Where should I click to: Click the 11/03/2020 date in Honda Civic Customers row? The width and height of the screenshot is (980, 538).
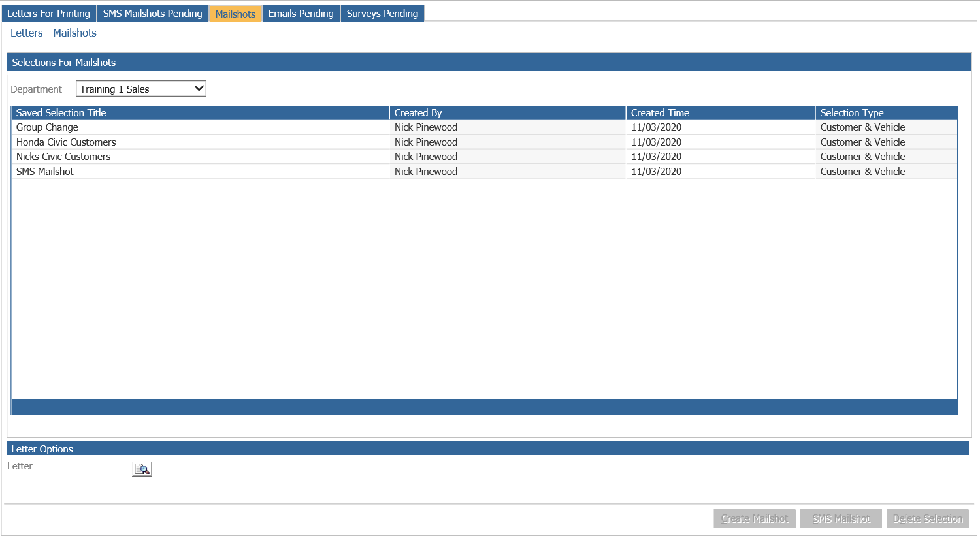tap(656, 142)
